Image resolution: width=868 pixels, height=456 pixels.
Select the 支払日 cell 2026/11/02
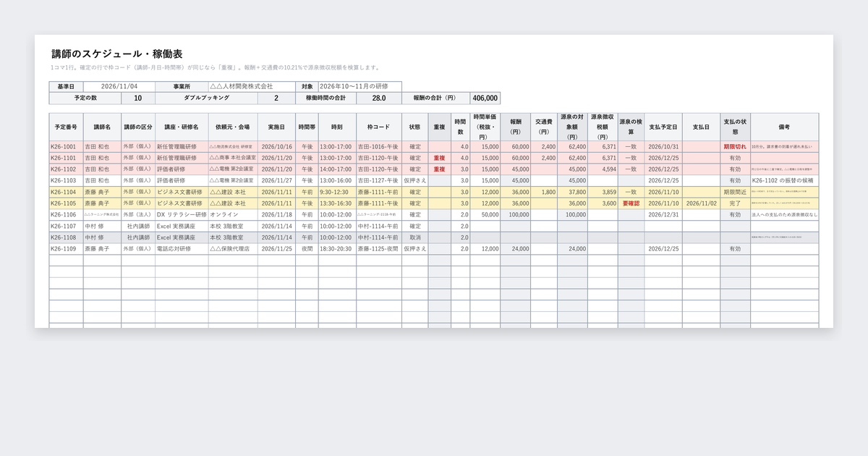point(701,203)
